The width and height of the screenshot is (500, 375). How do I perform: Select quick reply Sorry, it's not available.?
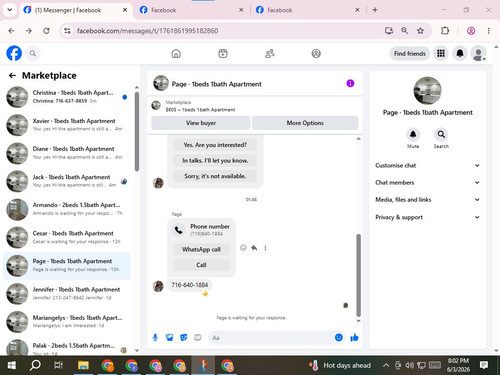click(215, 176)
